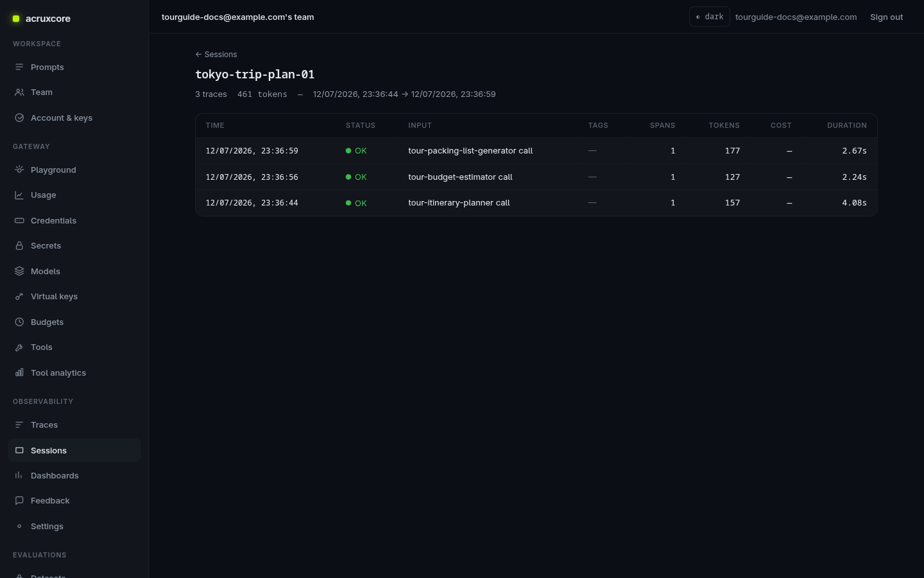
Task: Click the team name in the header
Action: click(x=237, y=17)
